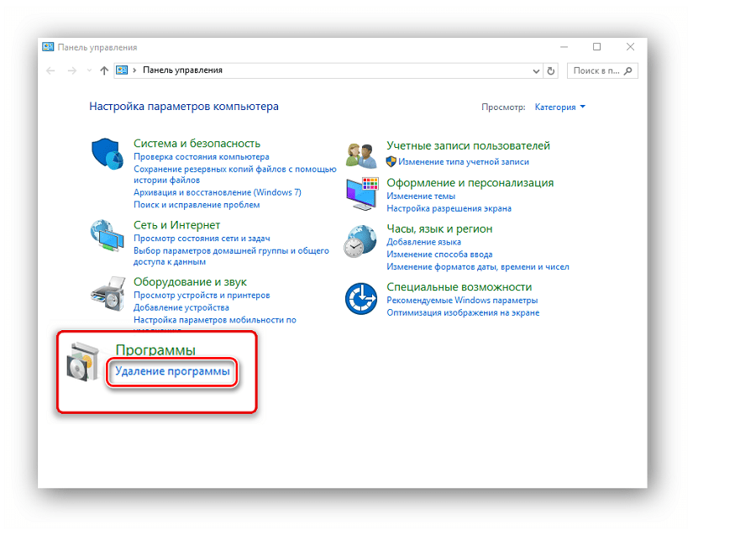This screenshot has width=756, height=556.
Task: Click the Back navigation arrow
Action: pos(50,71)
